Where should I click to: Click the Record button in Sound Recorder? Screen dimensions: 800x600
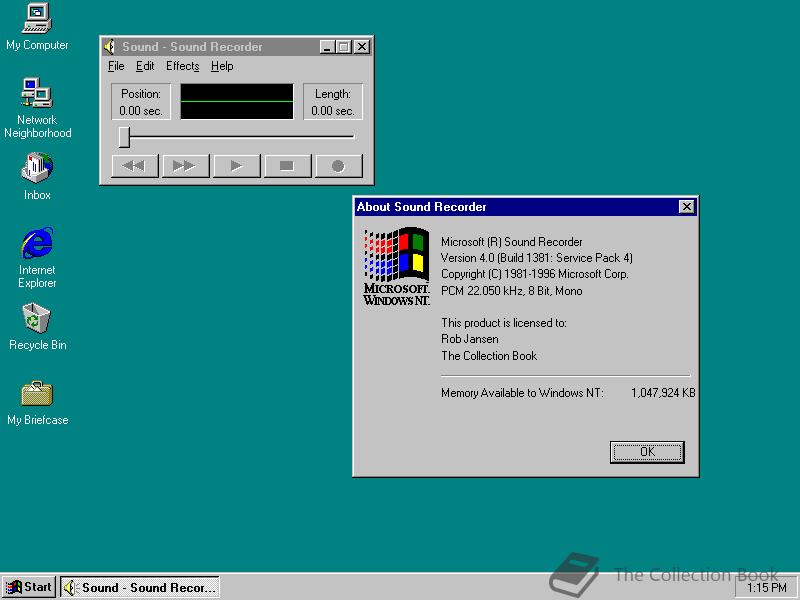pyautogui.click(x=339, y=166)
